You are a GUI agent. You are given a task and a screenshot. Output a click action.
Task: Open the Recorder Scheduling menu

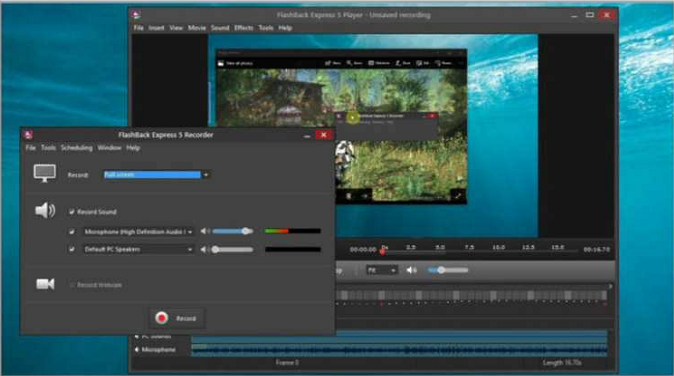(x=77, y=148)
